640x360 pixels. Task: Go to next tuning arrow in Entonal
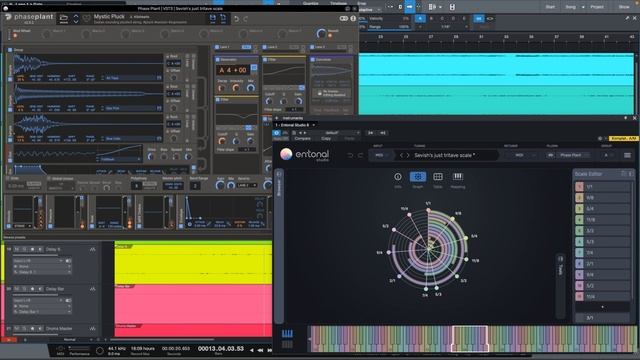(408, 155)
